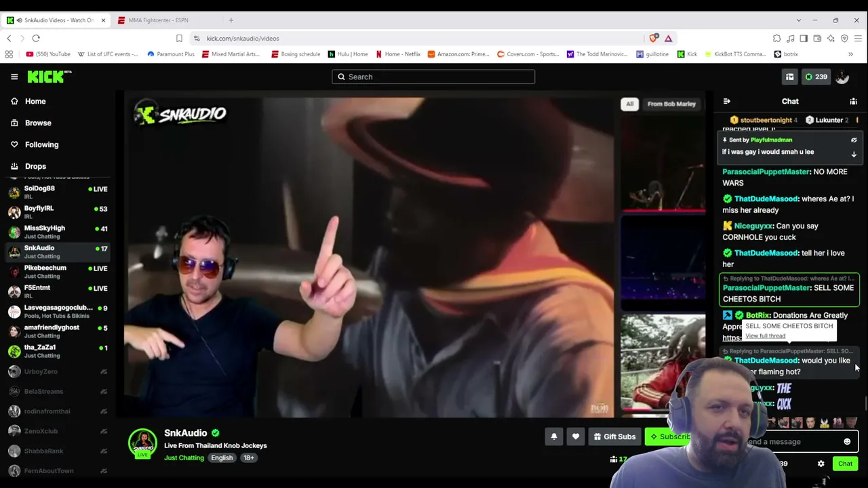Open F5Entmt channel in sidebar

pos(57,291)
